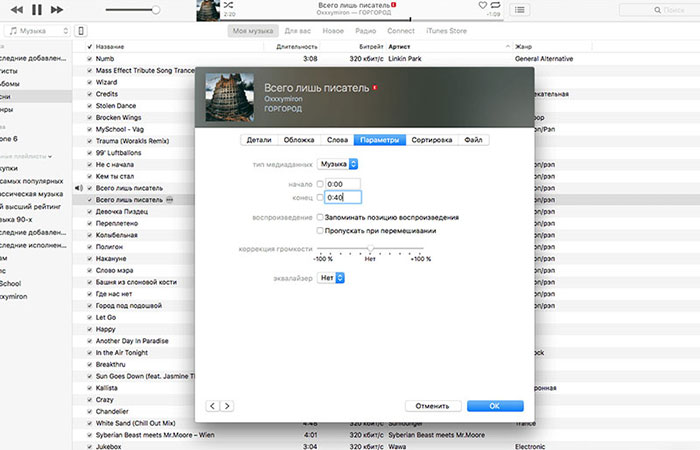Skip to next track button

point(57,9)
